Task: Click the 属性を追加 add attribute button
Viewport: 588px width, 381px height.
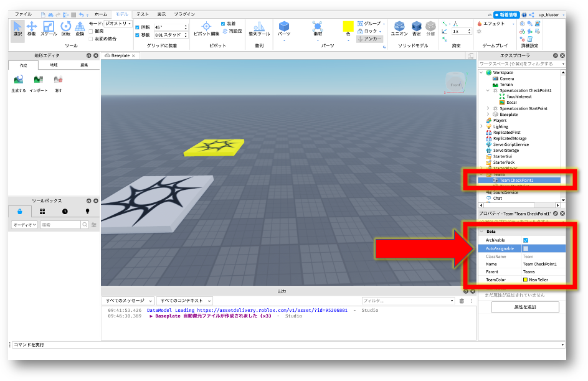Action: [x=525, y=307]
